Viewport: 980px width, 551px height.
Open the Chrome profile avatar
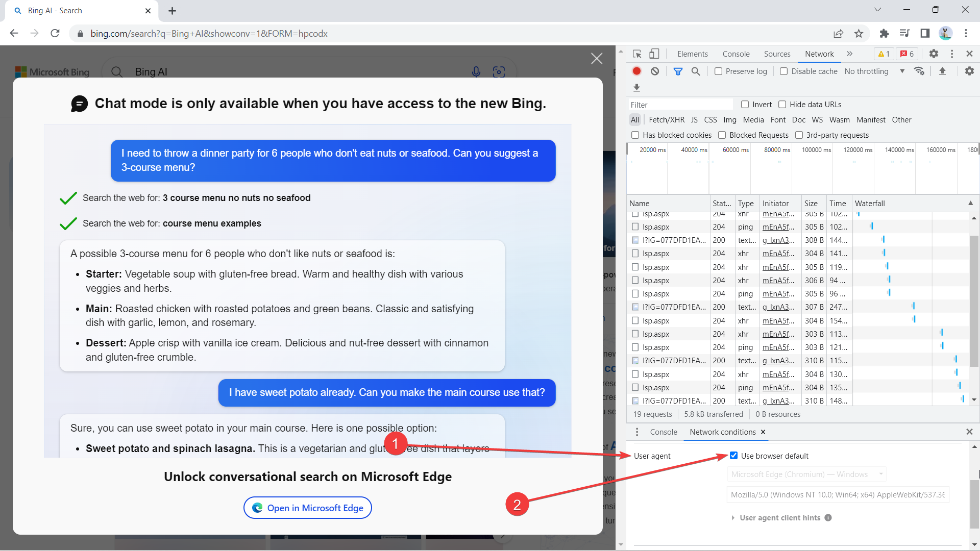(x=945, y=34)
